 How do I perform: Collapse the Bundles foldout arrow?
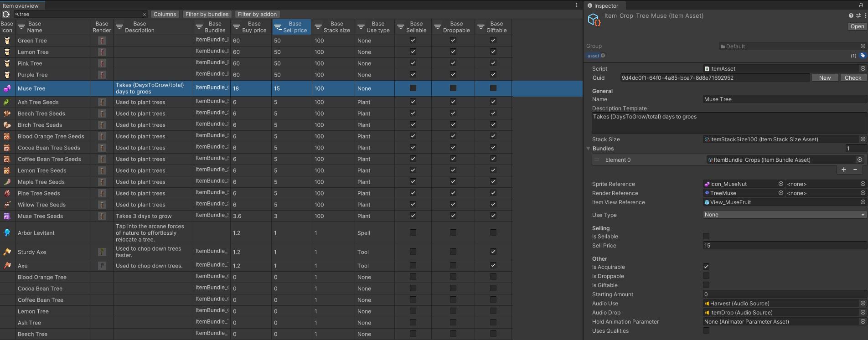pyautogui.click(x=589, y=149)
